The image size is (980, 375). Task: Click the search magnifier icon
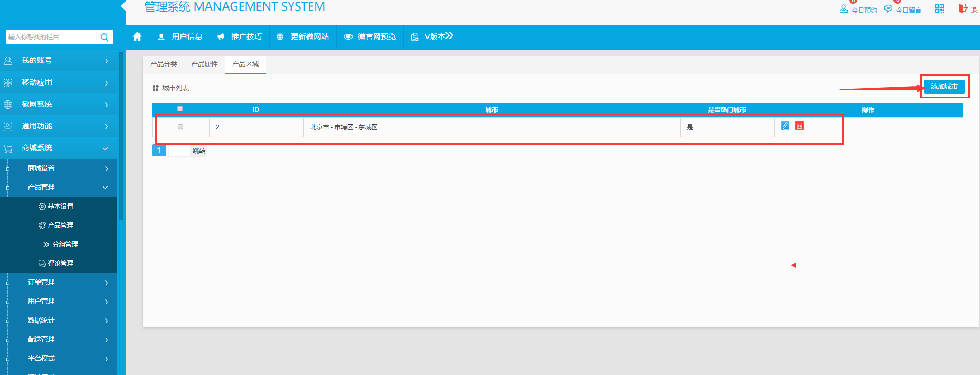[x=104, y=37]
